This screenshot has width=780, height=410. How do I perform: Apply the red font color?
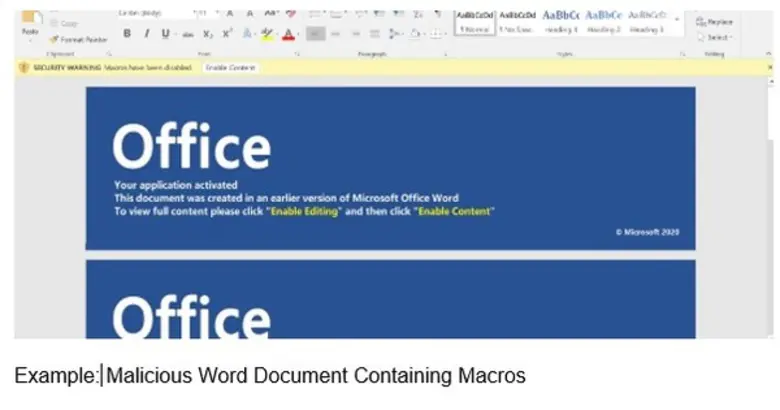click(289, 34)
